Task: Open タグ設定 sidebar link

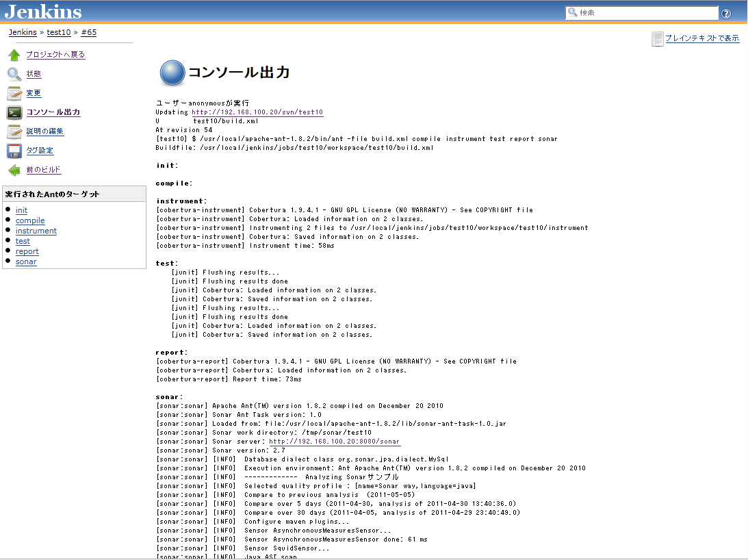Action: click(40, 151)
